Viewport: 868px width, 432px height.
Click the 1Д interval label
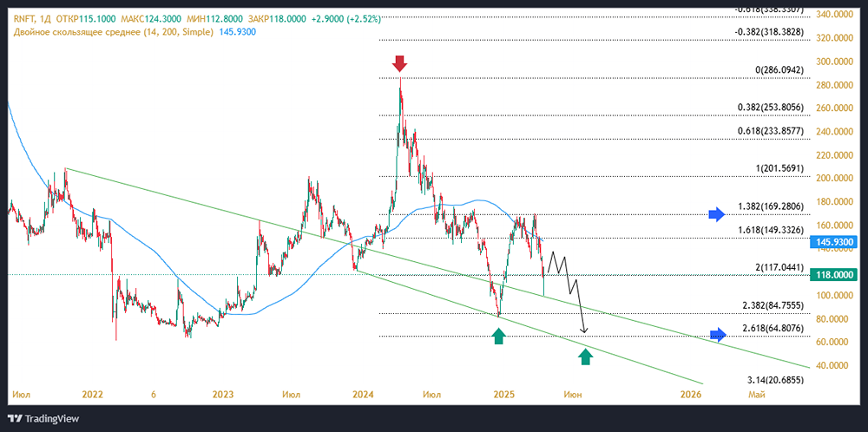[x=45, y=19]
